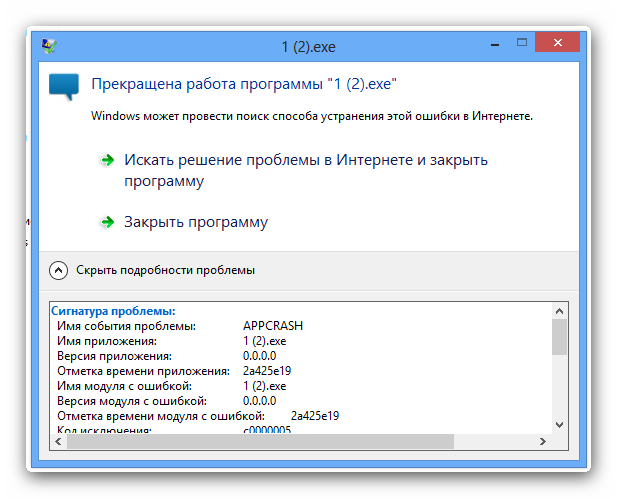The width and height of the screenshot is (618, 499).
Task: Click the window title 1 (2).exe
Action: 309,47
